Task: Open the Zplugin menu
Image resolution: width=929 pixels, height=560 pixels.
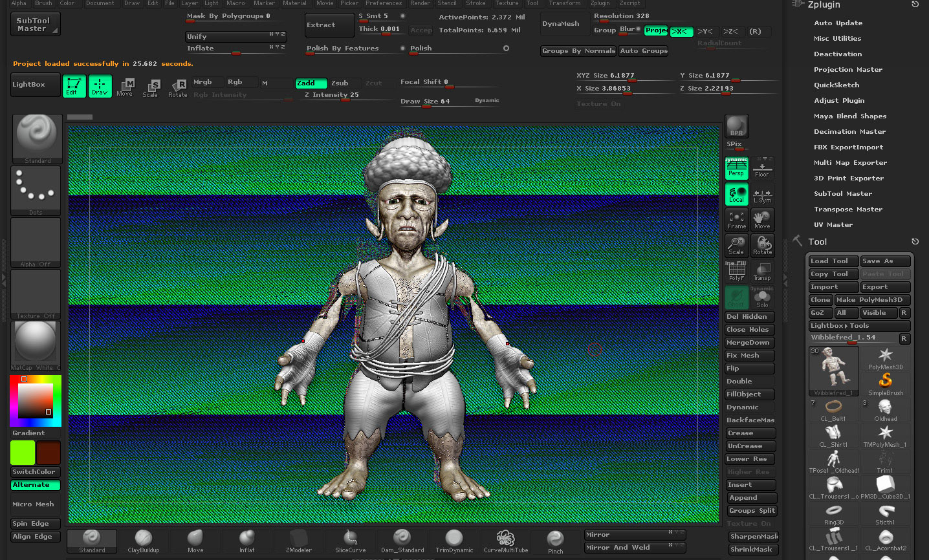Action: point(600,3)
